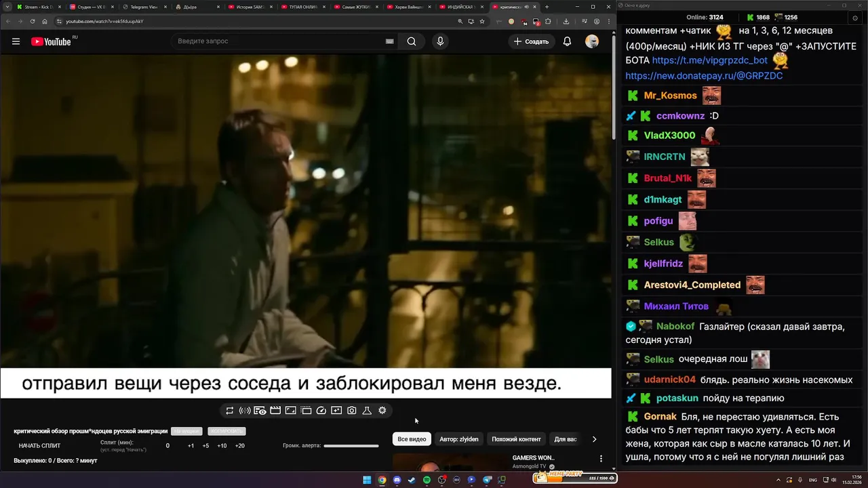This screenshot has height=488, width=868.
Task: Take a screenshot with the camera icon
Action: click(x=352, y=411)
